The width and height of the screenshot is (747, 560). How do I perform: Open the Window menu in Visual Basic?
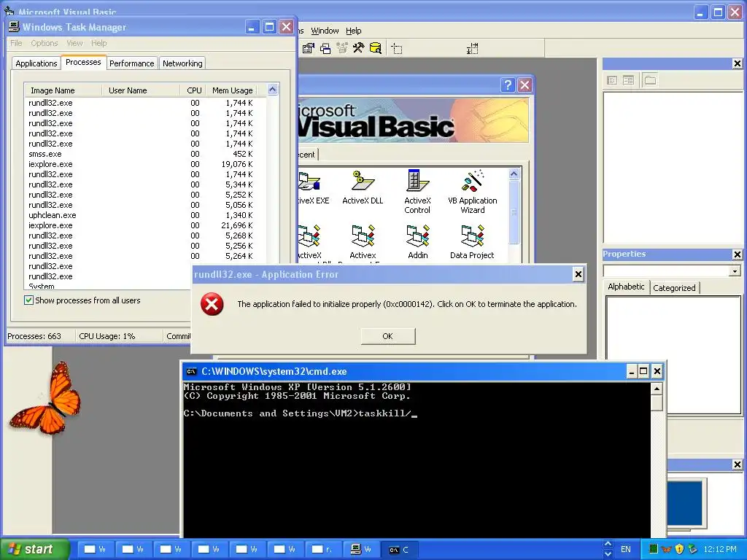325,31
